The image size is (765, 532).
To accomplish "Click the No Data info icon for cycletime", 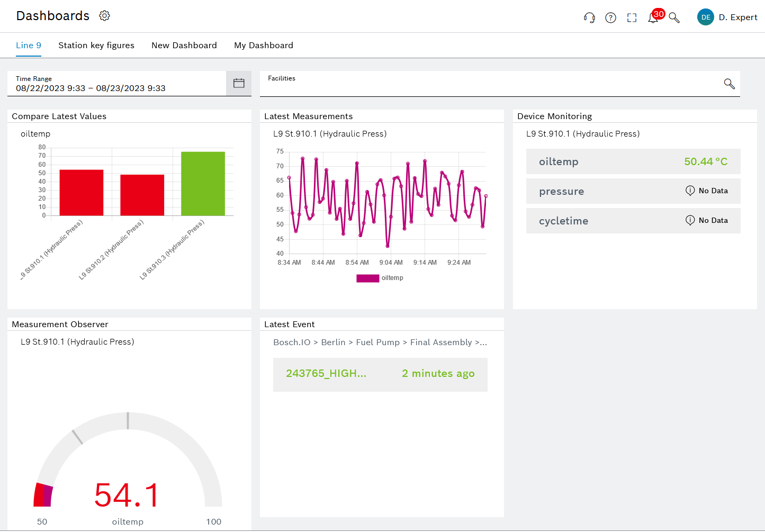I will (690, 220).
